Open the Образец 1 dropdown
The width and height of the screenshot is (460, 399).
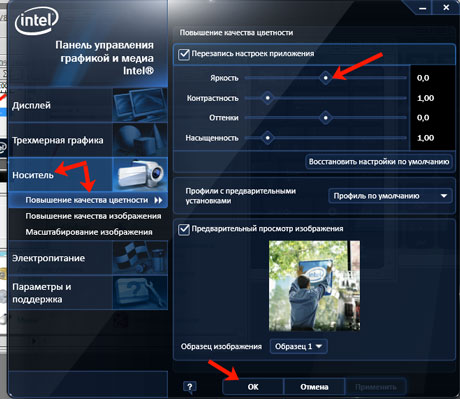299,346
